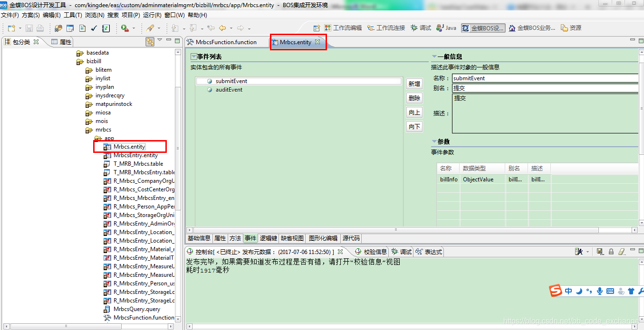Minimize the 包分类 package panel
Image resolution: width=644 pixels, height=330 pixels.
pyautogui.click(x=169, y=41)
